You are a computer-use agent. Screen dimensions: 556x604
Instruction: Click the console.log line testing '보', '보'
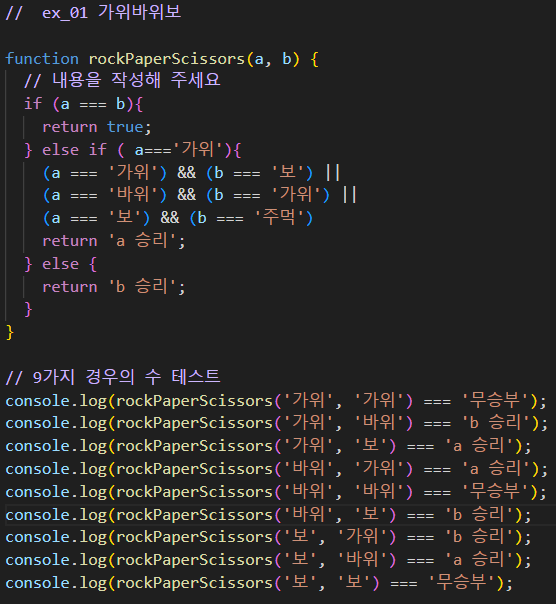(x=259, y=583)
